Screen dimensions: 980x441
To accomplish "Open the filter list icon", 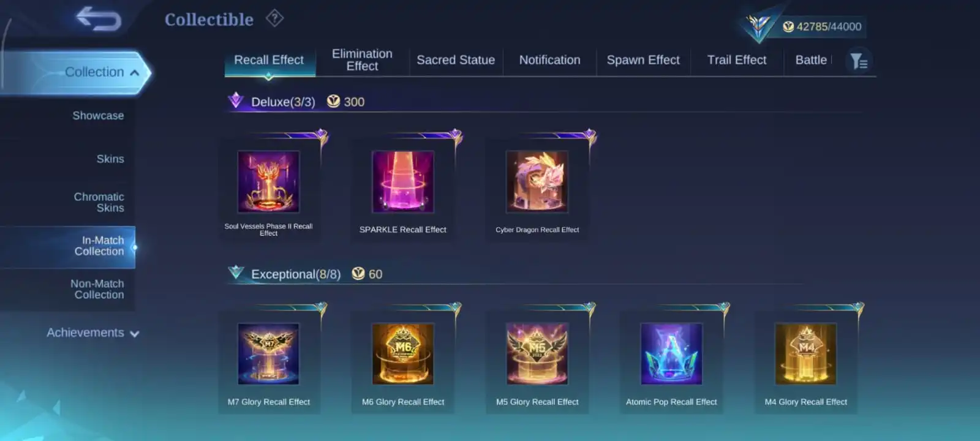I will [x=859, y=61].
